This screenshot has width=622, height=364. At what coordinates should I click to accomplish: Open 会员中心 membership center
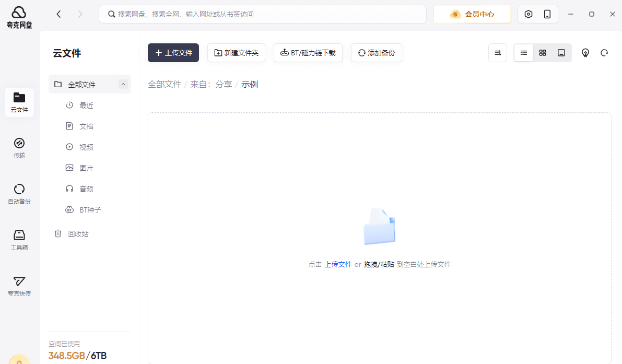tap(472, 14)
